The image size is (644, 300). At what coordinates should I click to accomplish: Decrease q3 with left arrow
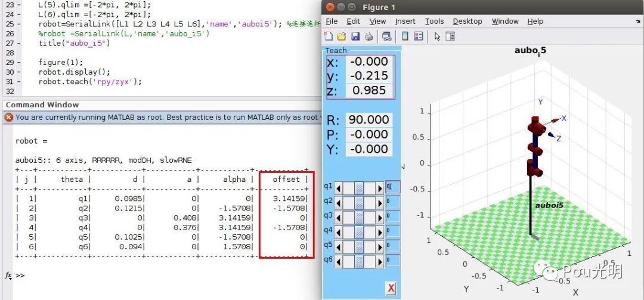coord(339,217)
